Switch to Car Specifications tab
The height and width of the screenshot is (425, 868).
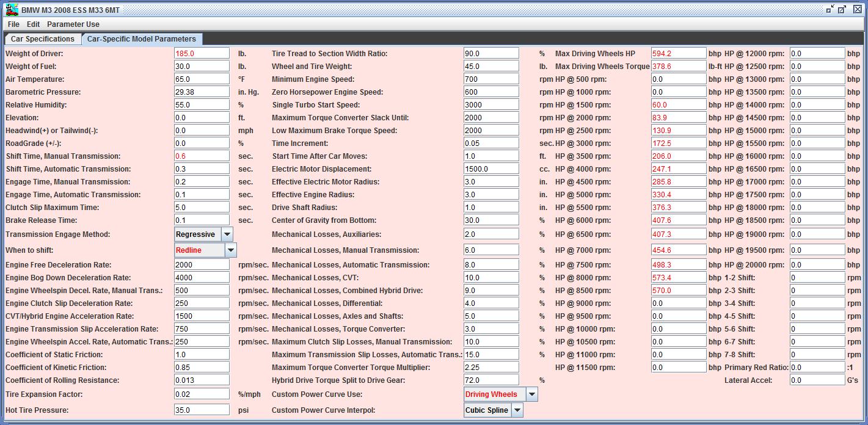click(x=43, y=38)
